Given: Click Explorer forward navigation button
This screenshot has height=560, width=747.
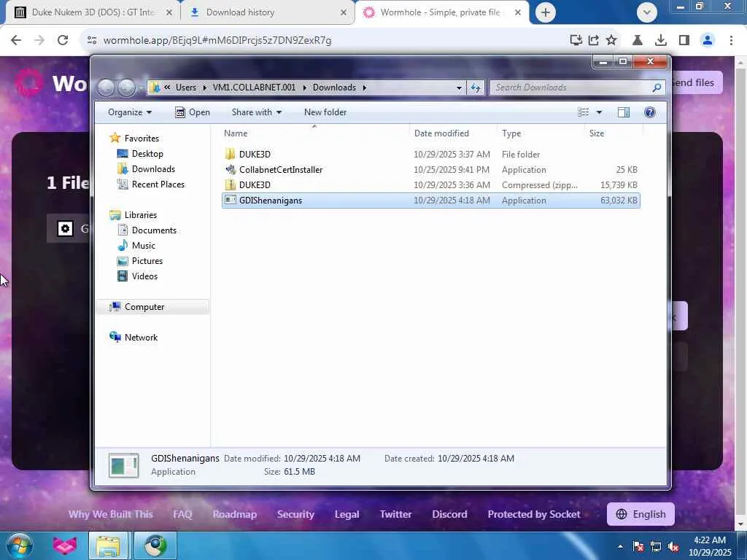Looking at the screenshot, I should click(127, 87).
